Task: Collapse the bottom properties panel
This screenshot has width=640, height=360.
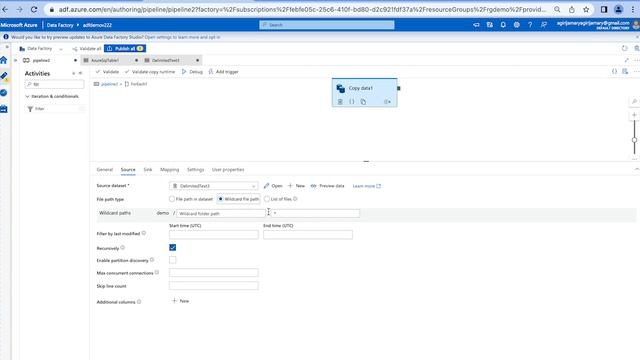Action: (x=637, y=169)
